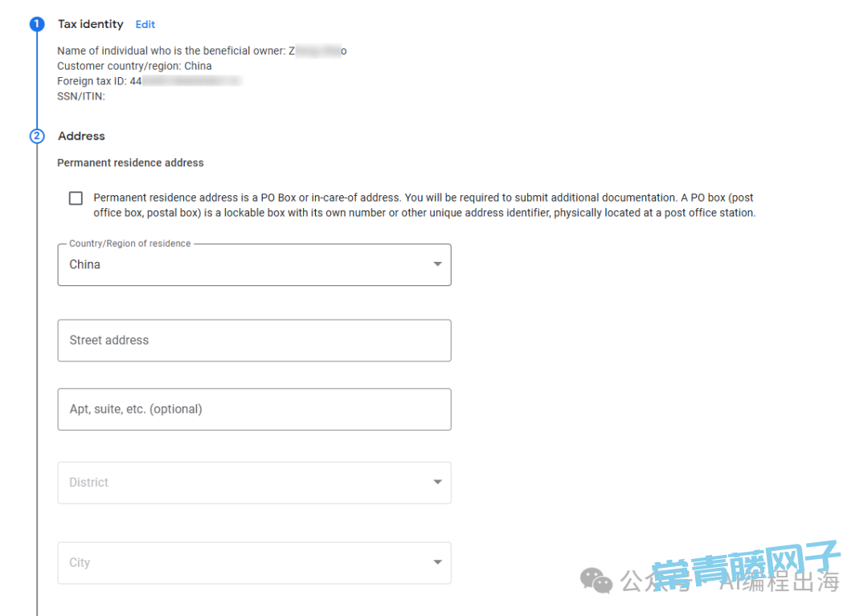
Task: Tick the PO Box or in-care-of checkbox
Action: point(76,198)
